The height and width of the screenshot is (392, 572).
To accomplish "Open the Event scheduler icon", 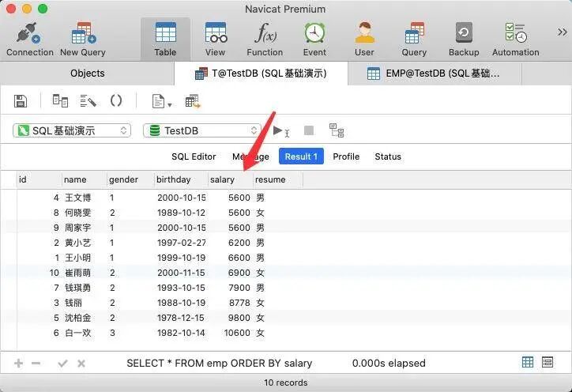I will point(314,39).
